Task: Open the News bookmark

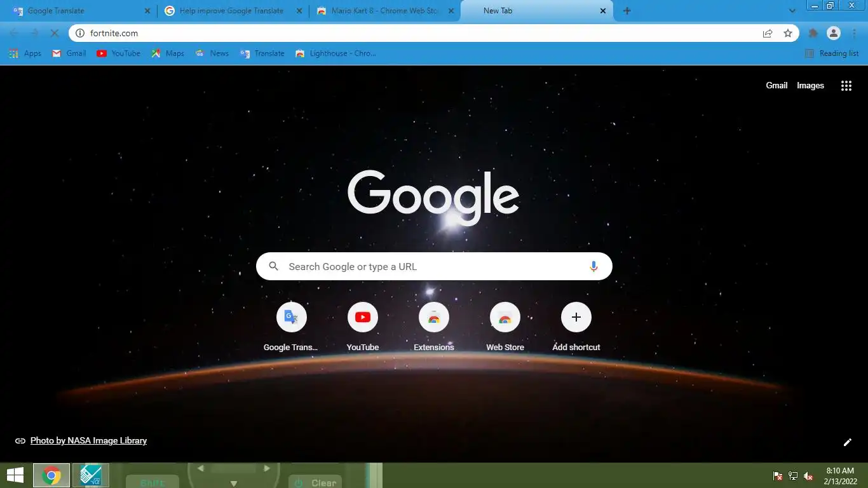Action: pyautogui.click(x=212, y=53)
